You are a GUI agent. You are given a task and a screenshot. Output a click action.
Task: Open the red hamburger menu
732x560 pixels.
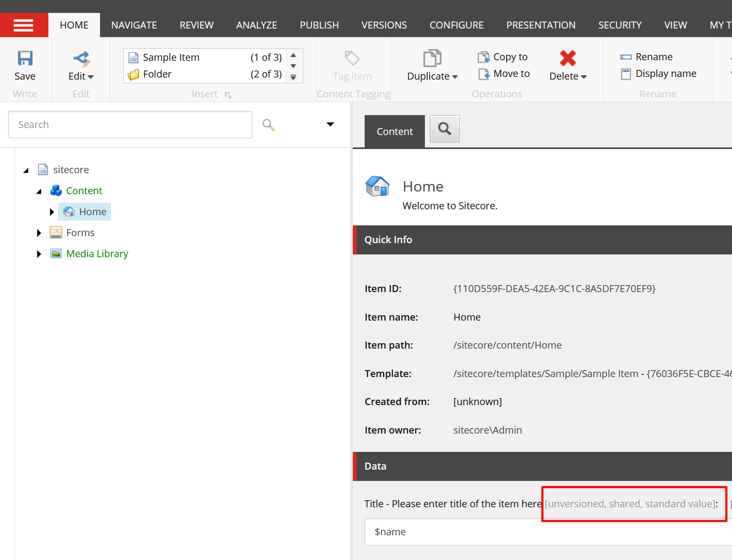[x=24, y=24]
